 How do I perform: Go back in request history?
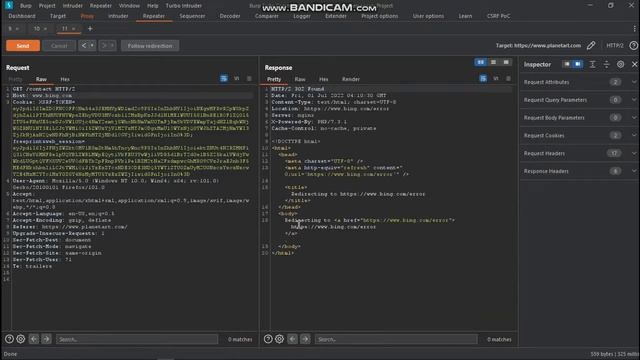coord(84,46)
